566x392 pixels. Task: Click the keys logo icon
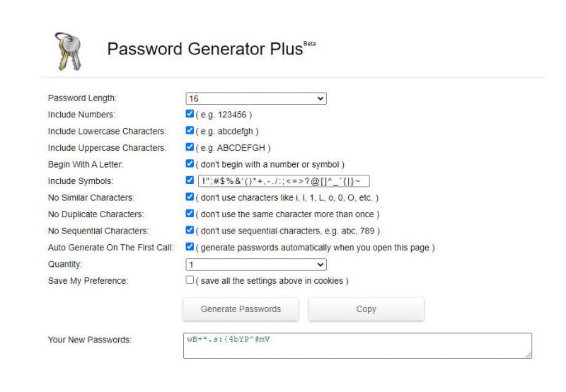click(69, 50)
